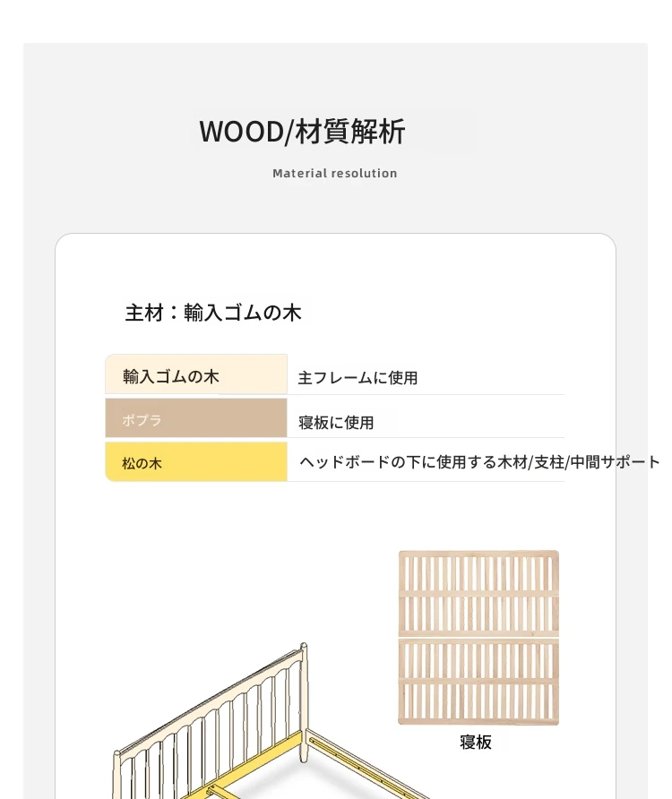Click the headboard corner post top
The width and height of the screenshot is (672, 799).
tap(304, 647)
